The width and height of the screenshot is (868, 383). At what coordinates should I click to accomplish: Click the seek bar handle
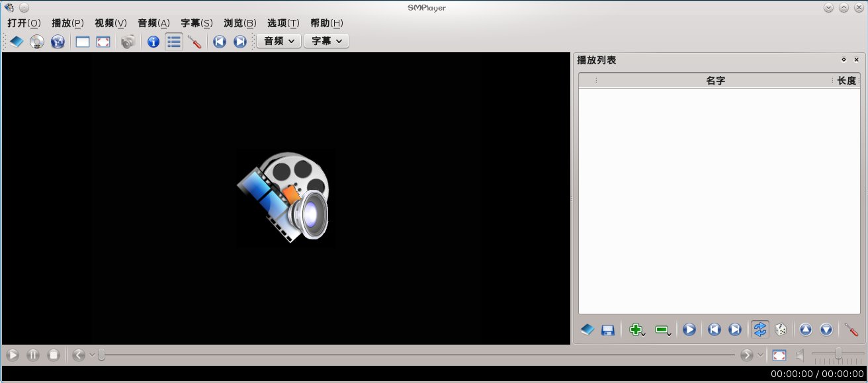101,355
